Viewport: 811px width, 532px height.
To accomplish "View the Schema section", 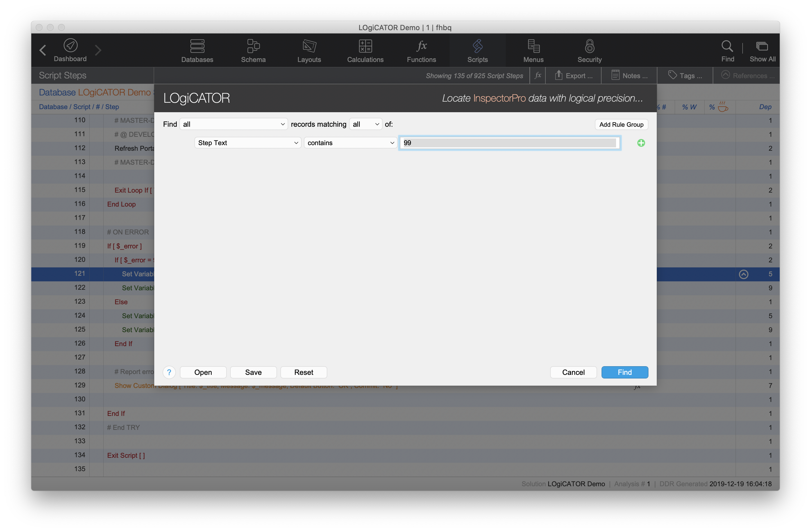I will pos(253,51).
